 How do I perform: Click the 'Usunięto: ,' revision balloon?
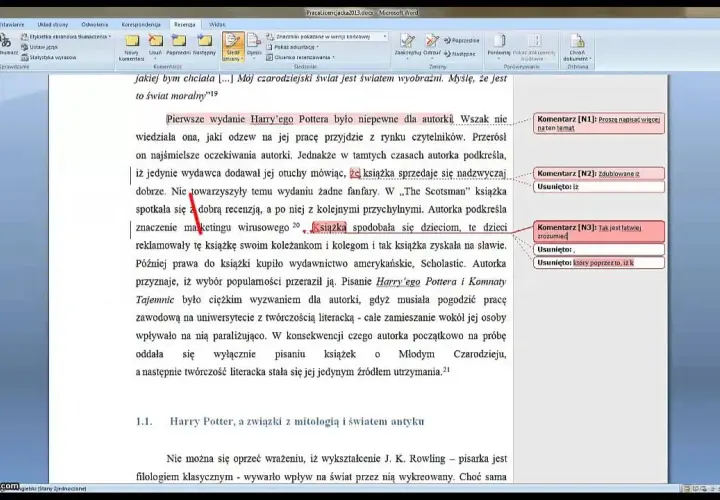pyautogui.click(x=599, y=249)
